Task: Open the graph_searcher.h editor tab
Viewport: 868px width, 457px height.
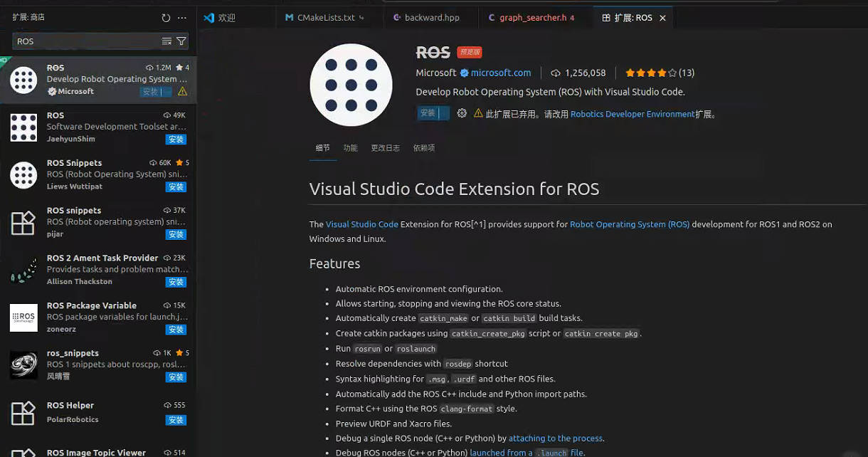Action: pyautogui.click(x=532, y=18)
